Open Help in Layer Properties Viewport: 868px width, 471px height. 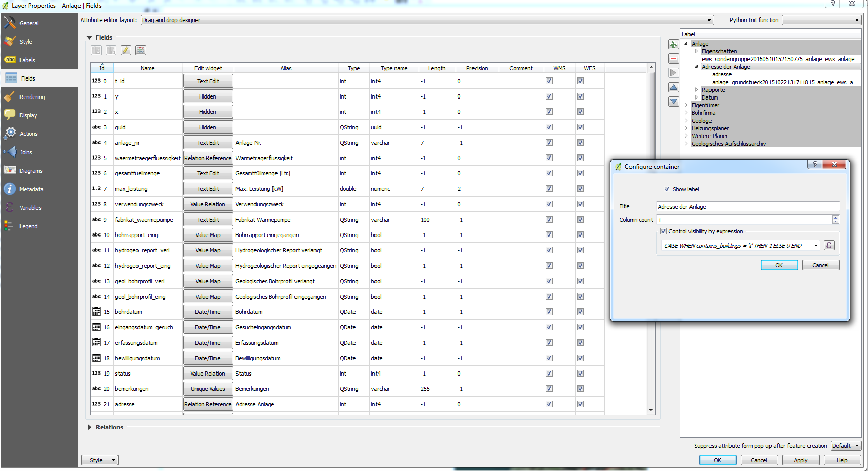pos(842,460)
